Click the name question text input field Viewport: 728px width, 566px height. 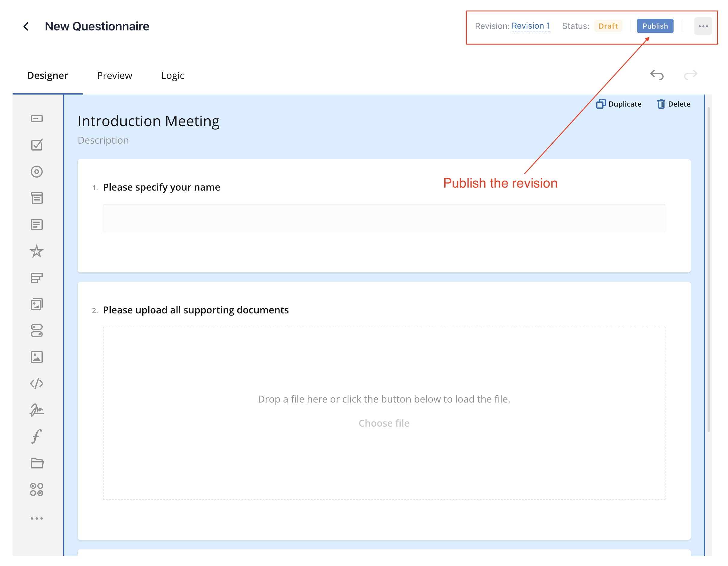pyautogui.click(x=384, y=218)
